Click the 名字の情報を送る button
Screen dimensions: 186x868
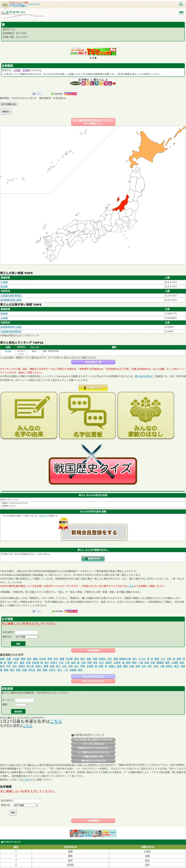[9, 104]
